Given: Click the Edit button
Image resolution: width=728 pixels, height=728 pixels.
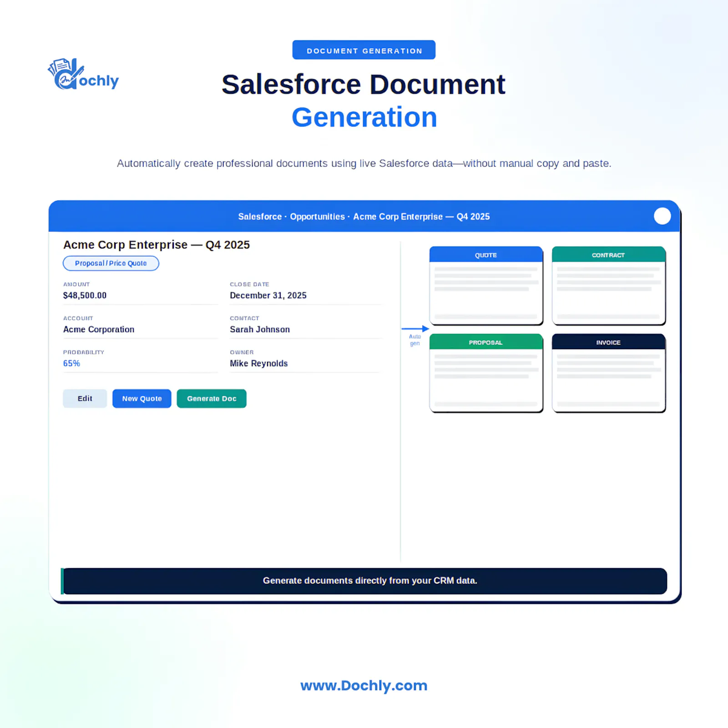Looking at the screenshot, I should 85,399.
